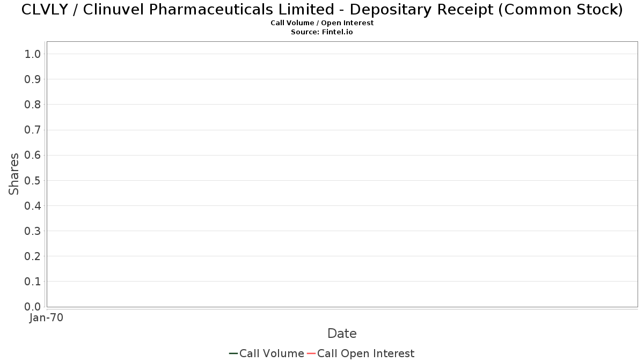Image resolution: width=644 pixels, height=362 pixels.
Task: Click the 0.9 y-axis tick label
Action: pyautogui.click(x=33, y=79)
